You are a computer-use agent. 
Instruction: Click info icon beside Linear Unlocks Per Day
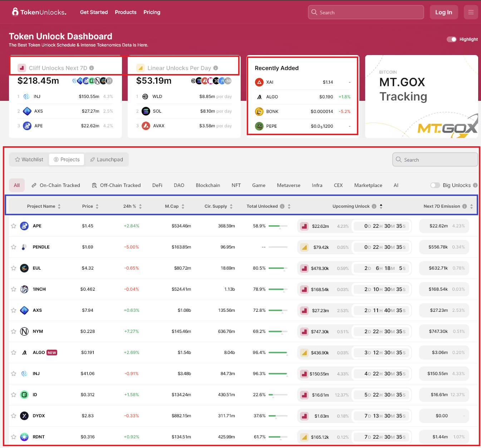[216, 68]
